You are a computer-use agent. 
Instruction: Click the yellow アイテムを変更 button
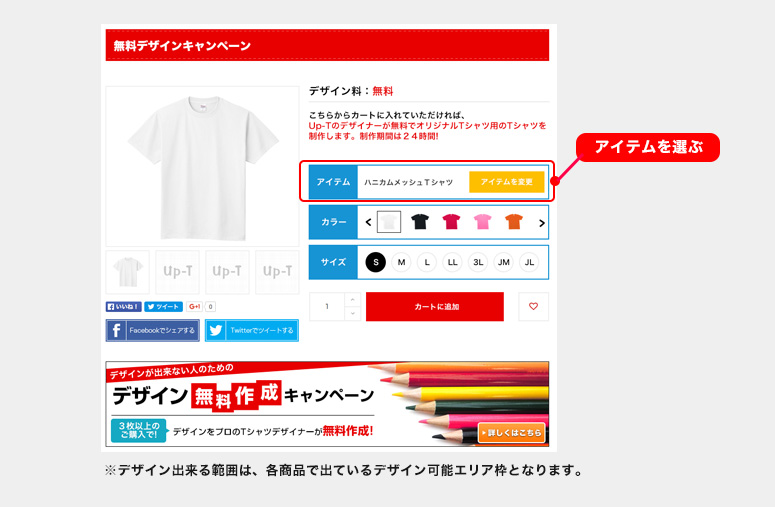pos(507,182)
